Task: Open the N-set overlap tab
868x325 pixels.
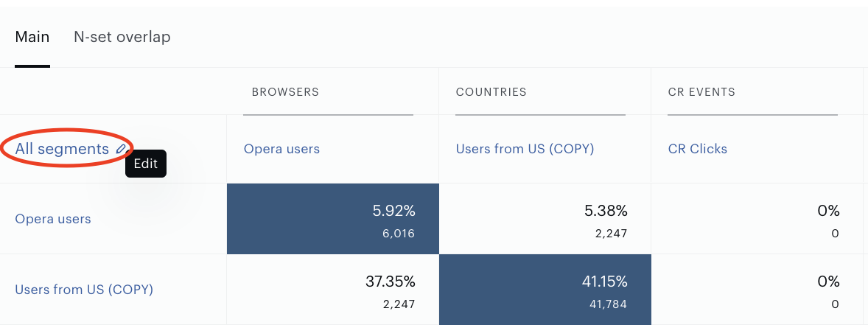Action: [122, 37]
